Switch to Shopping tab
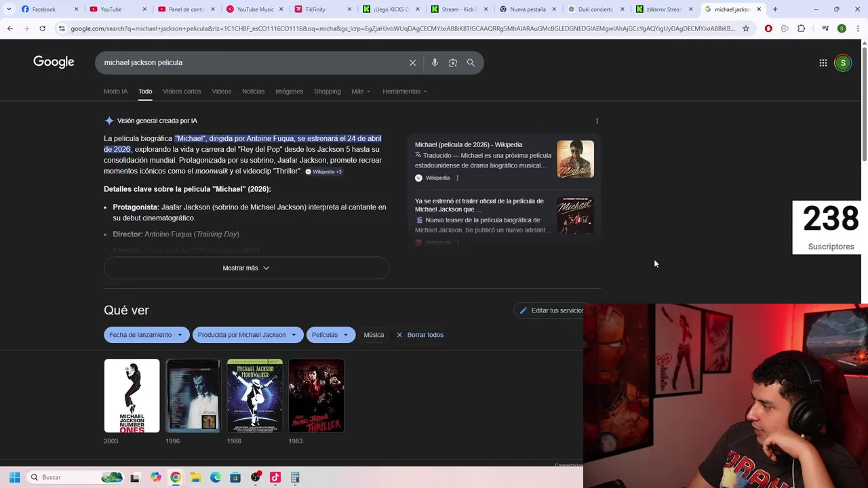This screenshot has width=868, height=488. pos(327,91)
